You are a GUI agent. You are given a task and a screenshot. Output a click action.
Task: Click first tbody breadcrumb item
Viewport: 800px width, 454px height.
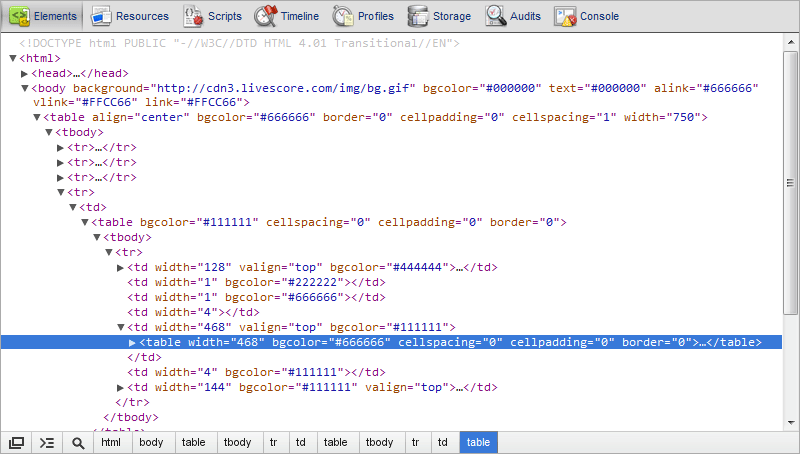237,442
